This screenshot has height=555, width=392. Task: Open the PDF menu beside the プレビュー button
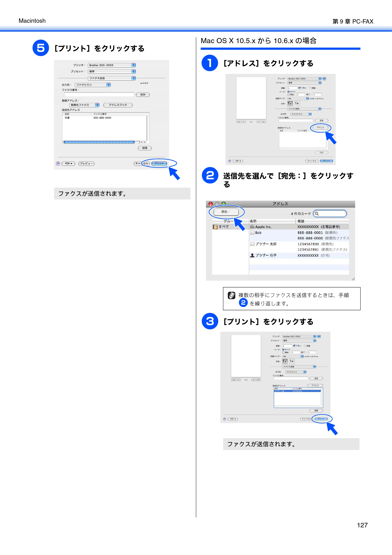[68, 164]
